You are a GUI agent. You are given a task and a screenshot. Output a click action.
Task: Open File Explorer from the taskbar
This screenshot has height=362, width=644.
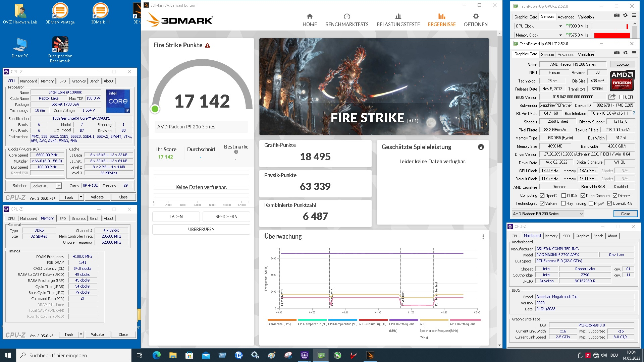173,355
